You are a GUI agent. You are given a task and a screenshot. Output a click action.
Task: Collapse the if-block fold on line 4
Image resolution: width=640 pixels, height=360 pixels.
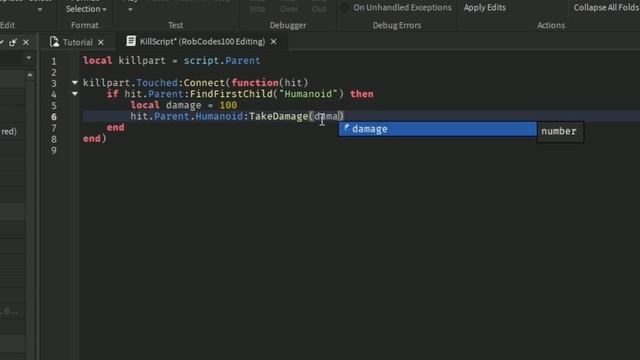coord(75,93)
